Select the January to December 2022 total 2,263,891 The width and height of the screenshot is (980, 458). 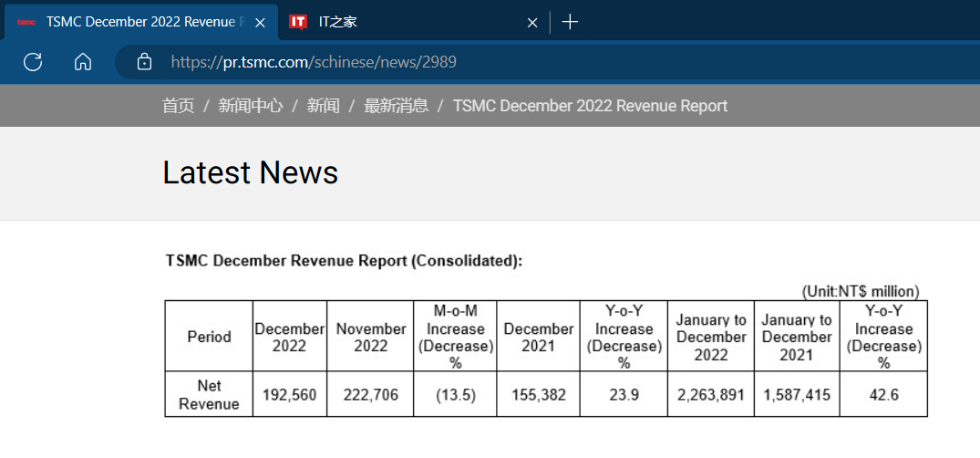tap(710, 395)
